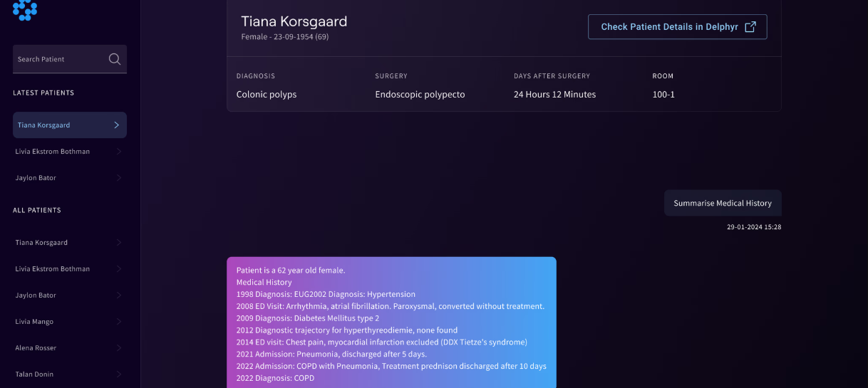Image resolution: width=868 pixels, height=388 pixels.
Task: Expand Jaylon Bator under All Patients via chevron
Action: pos(118,295)
